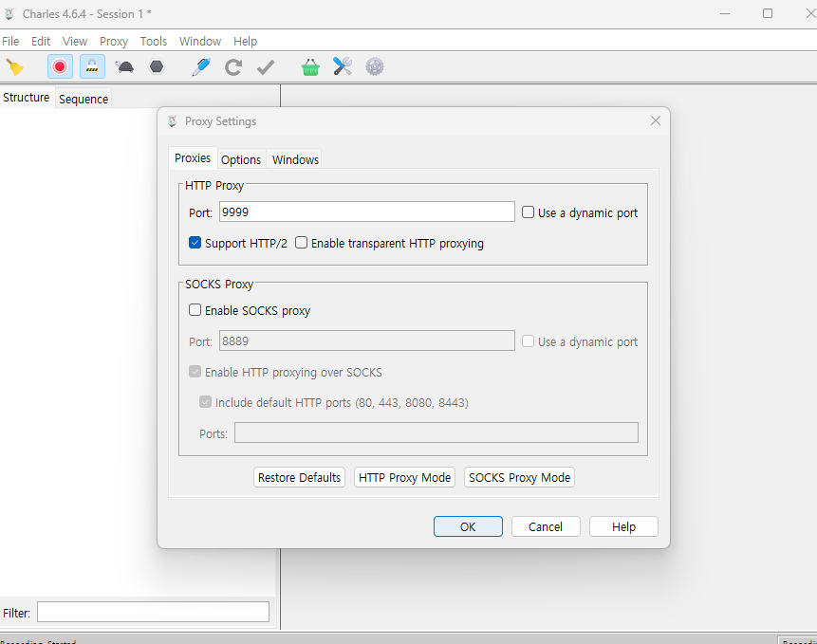Click the HTTP Proxy Port field showing 9999
Viewport: 817px width, 644px height.
point(367,212)
